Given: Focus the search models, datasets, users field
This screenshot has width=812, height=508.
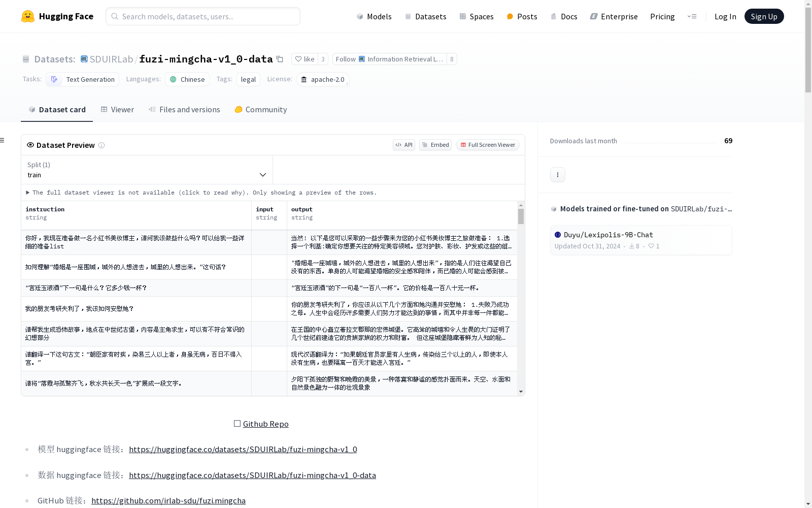Looking at the screenshot, I should [203, 16].
